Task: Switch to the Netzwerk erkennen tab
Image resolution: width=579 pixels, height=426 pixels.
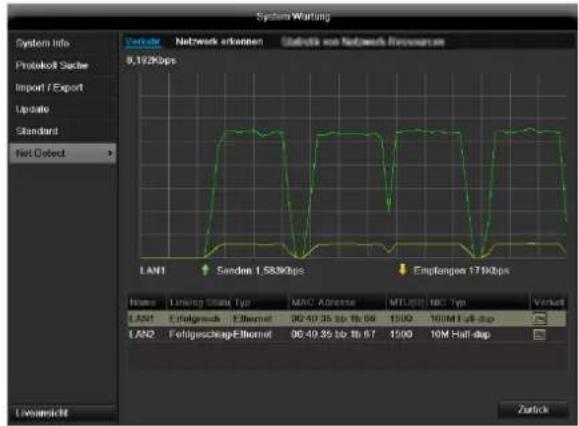Action: tap(219, 41)
